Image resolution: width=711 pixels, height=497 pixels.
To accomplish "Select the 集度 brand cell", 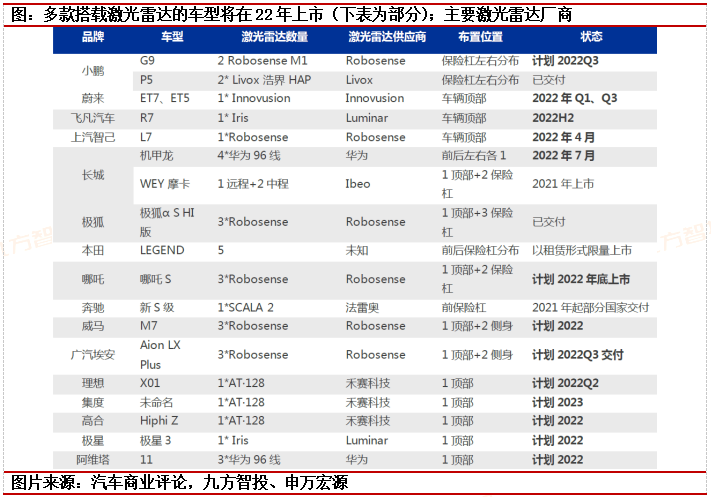I will click(x=93, y=403).
